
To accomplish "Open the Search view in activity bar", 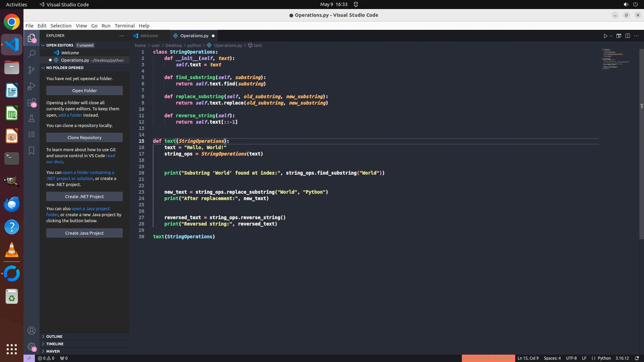I will (x=32, y=54).
